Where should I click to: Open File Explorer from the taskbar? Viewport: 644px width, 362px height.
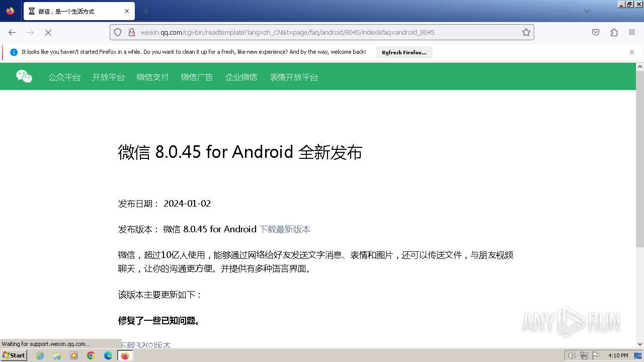pyautogui.click(x=57, y=355)
